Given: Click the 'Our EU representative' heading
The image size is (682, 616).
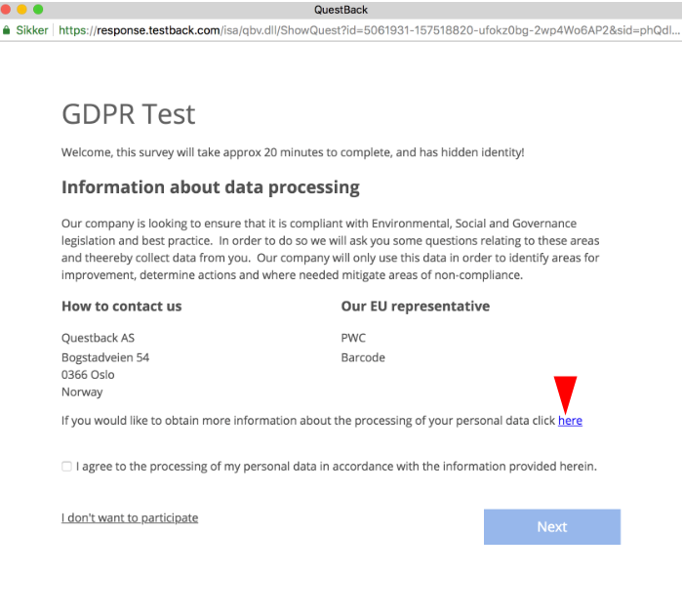Looking at the screenshot, I should [416, 306].
